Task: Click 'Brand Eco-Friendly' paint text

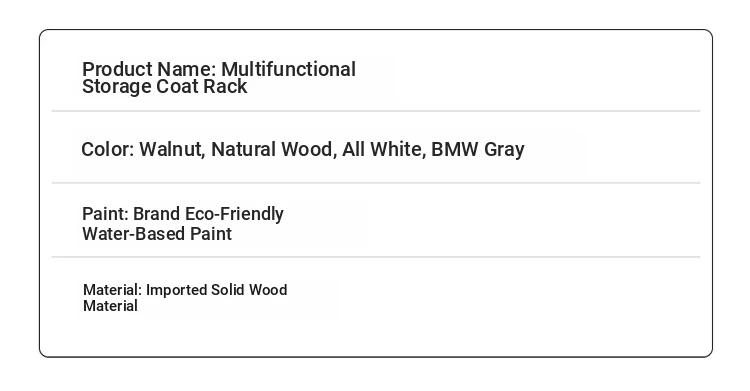Action: click(x=208, y=214)
